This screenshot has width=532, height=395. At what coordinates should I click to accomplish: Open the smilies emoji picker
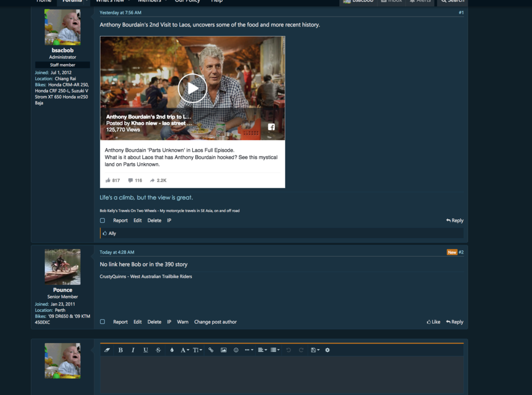236,350
